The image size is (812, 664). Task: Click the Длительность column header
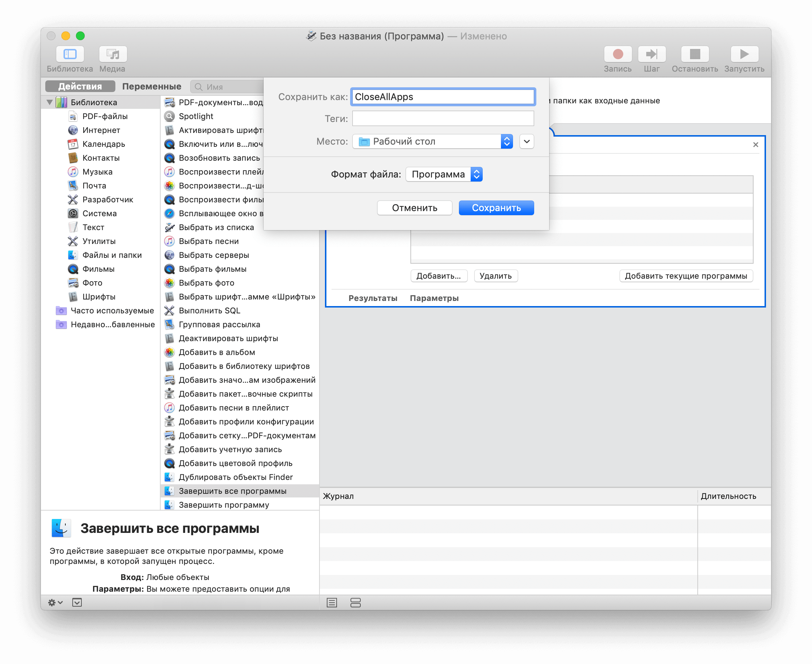click(734, 496)
